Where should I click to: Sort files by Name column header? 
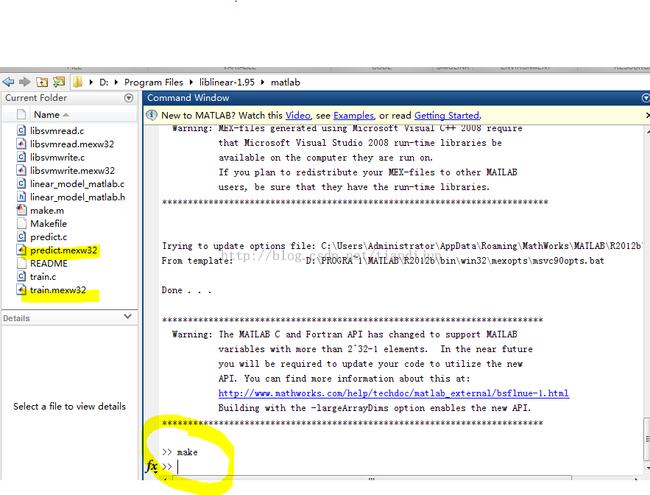[x=51, y=114]
